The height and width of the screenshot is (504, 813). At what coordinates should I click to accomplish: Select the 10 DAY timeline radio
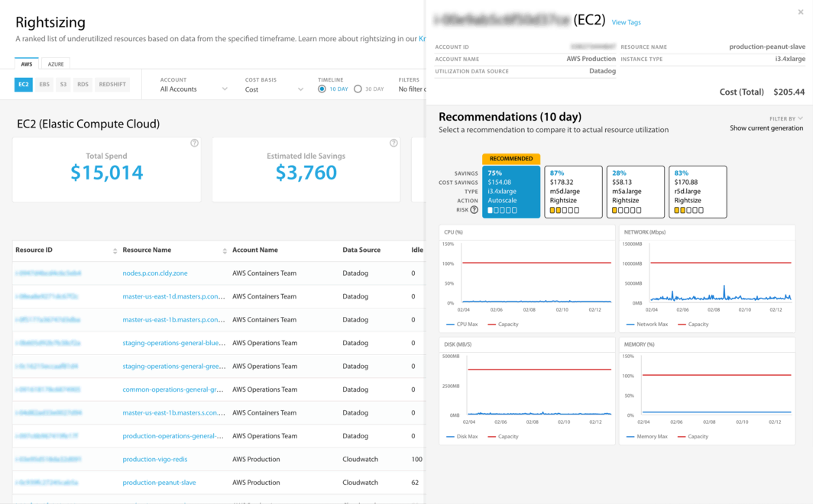tap(322, 89)
